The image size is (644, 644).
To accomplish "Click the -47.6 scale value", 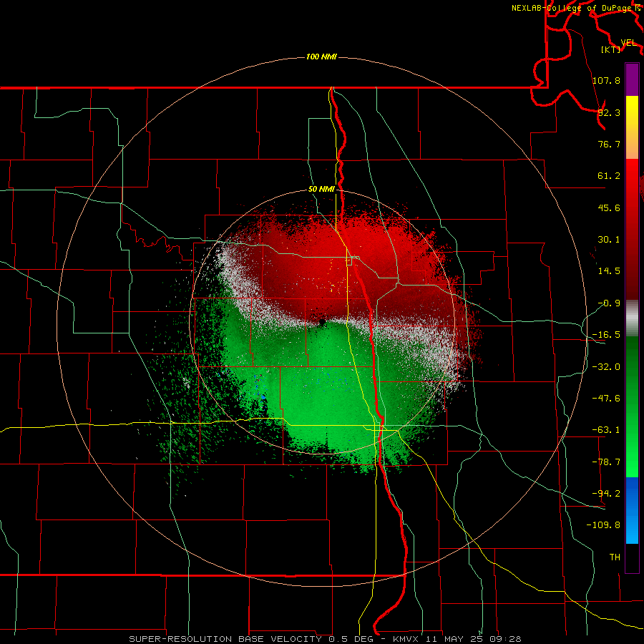I will click(x=606, y=399).
